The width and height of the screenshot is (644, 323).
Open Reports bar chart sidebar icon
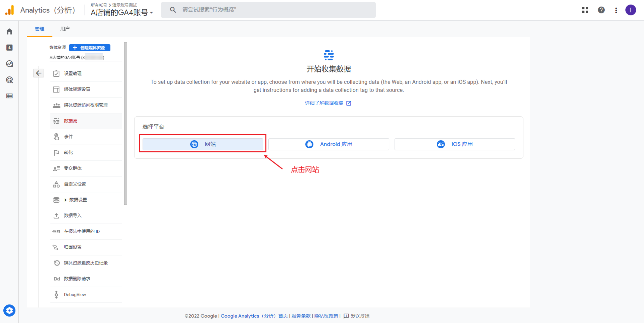(x=9, y=48)
